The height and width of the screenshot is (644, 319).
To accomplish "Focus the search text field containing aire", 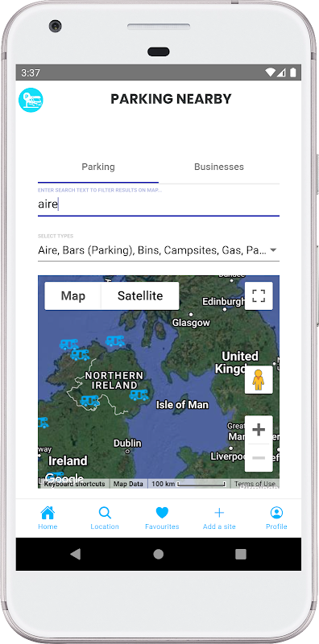I will coord(159,204).
